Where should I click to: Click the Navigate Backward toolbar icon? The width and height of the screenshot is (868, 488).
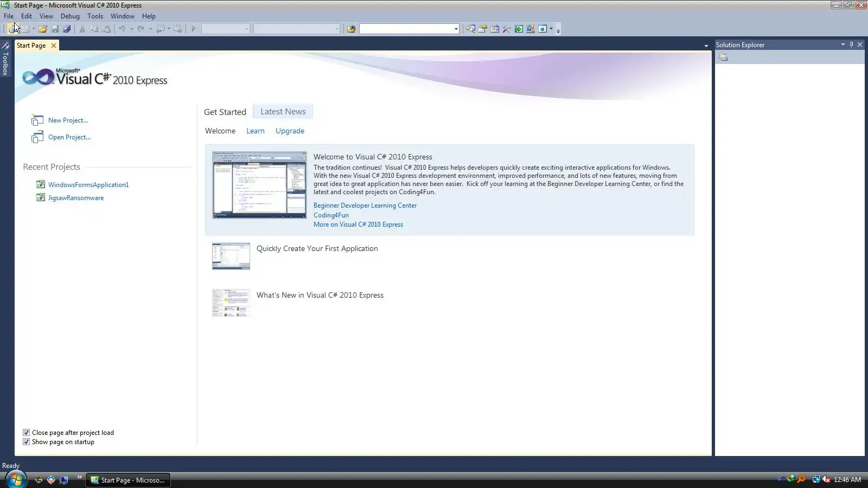[161, 29]
